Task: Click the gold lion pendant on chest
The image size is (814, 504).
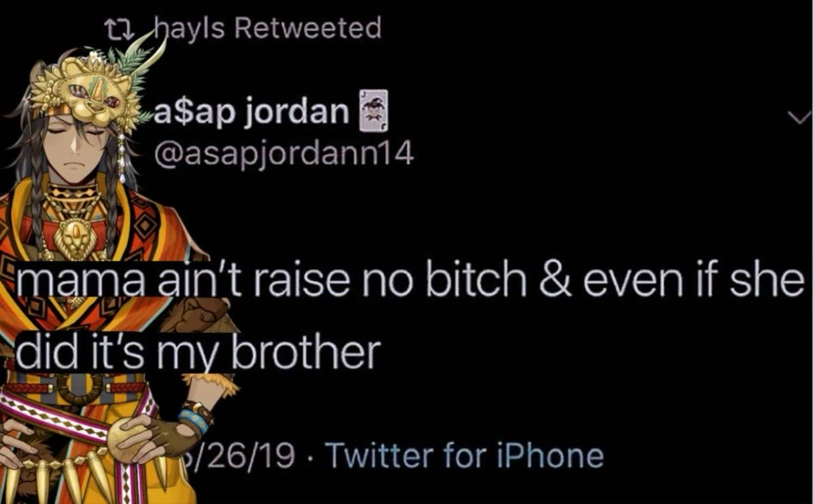Action: (x=76, y=238)
